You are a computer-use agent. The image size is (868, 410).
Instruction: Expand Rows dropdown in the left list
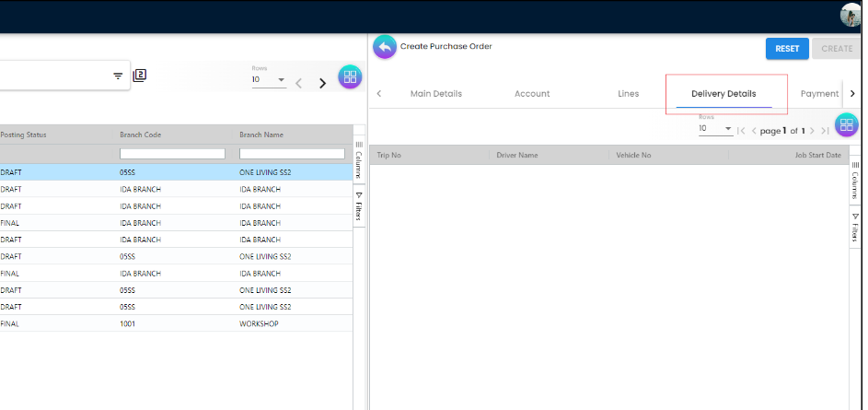pyautogui.click(x=281, y=80)
